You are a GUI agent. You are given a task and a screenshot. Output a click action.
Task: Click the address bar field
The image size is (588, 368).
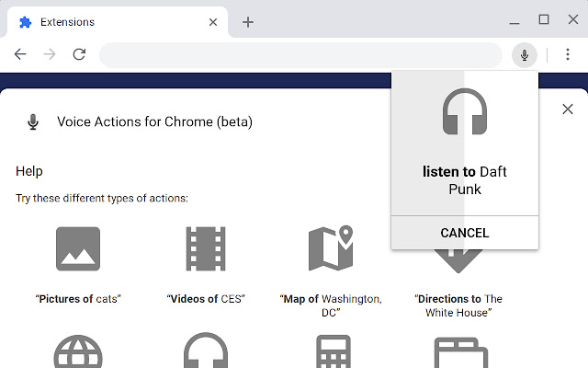coord(303,55)
